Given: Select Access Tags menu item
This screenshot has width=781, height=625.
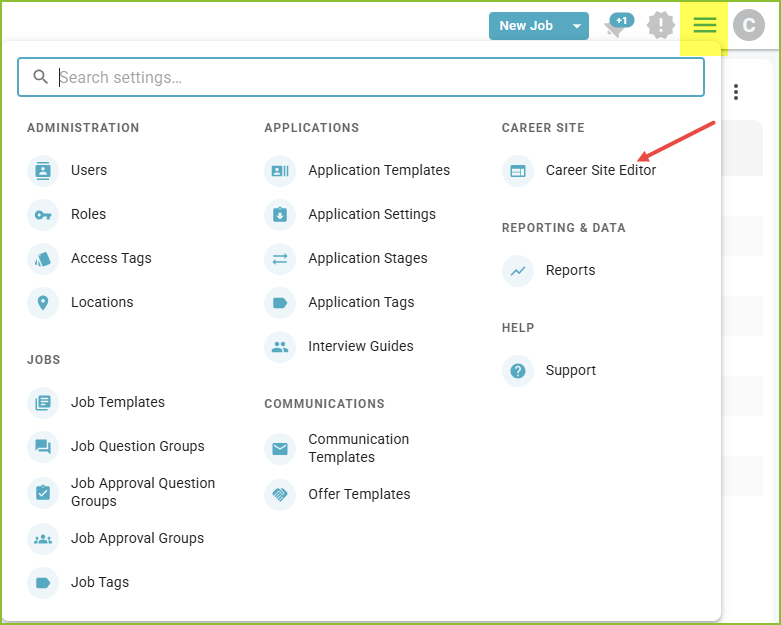Looking at the screenshot, I should coord(111,258).
